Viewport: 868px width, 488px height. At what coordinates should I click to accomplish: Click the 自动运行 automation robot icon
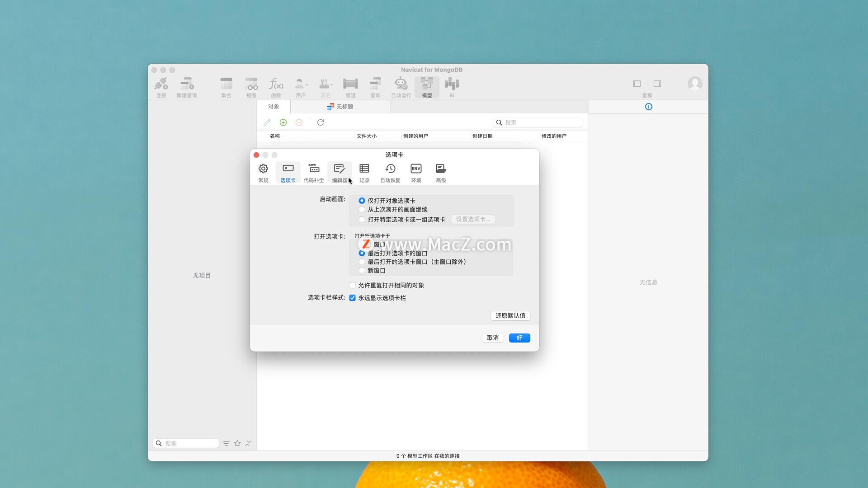[401, 87]
